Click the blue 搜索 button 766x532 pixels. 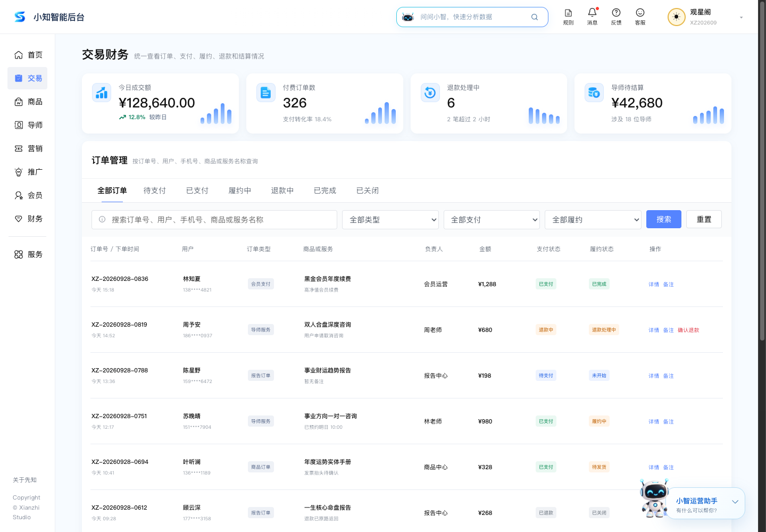(x=664, y=219)
